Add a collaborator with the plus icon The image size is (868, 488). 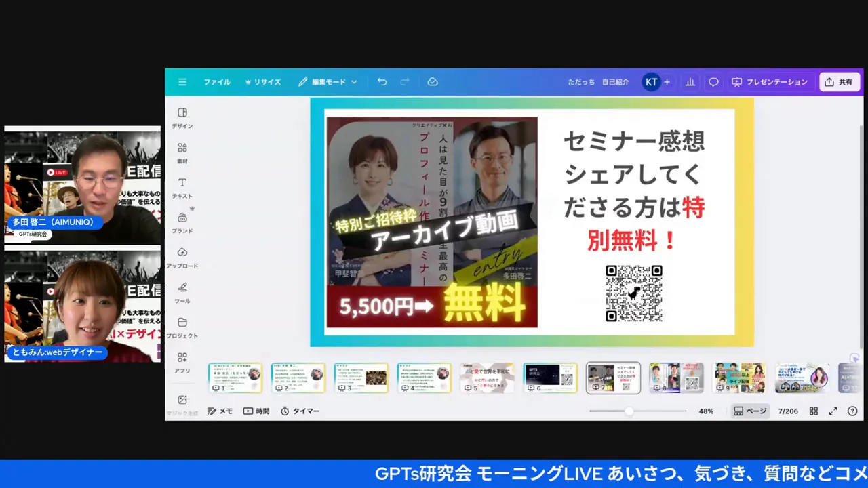pos(667,82)
